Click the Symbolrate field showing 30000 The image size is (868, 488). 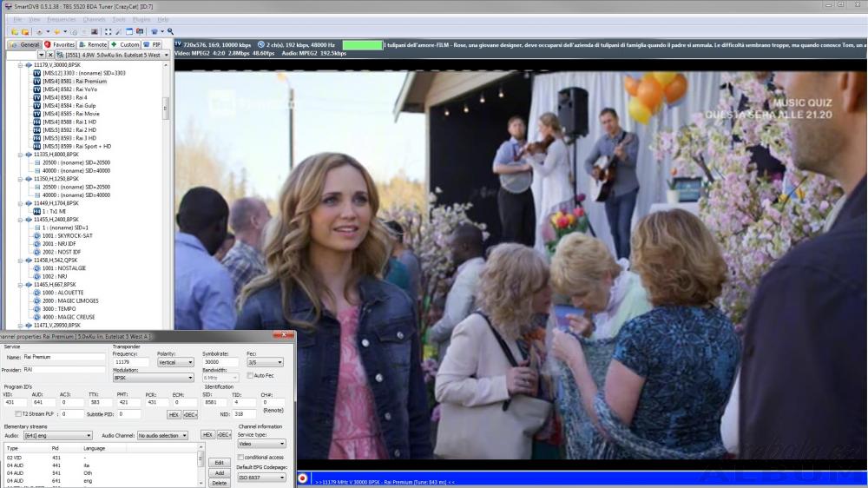tap(220, 362)
